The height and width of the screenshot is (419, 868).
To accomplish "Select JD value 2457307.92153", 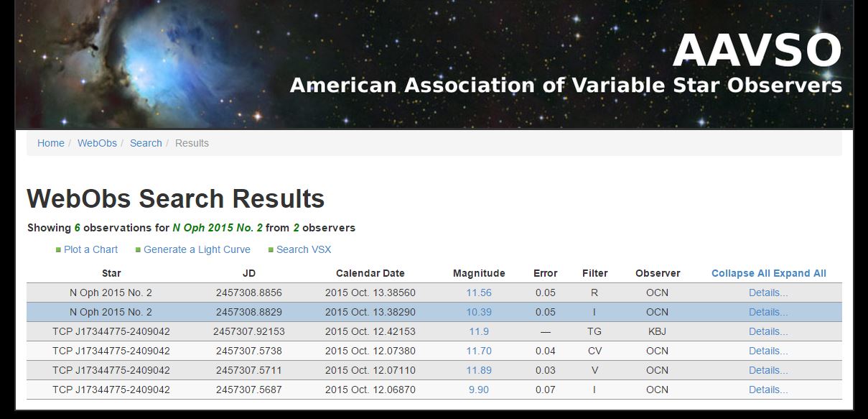I will point(249,331).
